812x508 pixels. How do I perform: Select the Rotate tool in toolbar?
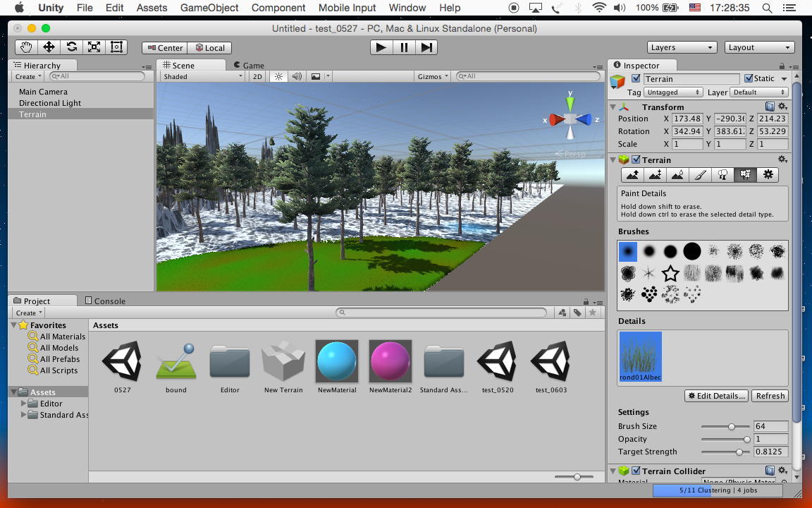coord(71,47)
